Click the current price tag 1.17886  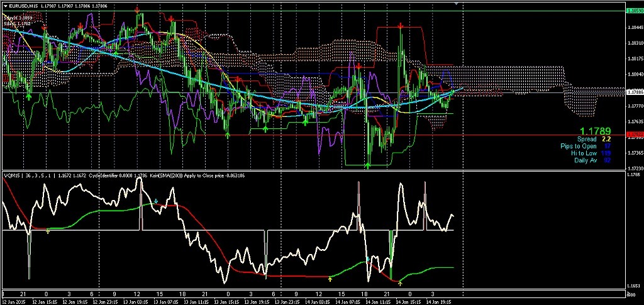tap(634, 92)
